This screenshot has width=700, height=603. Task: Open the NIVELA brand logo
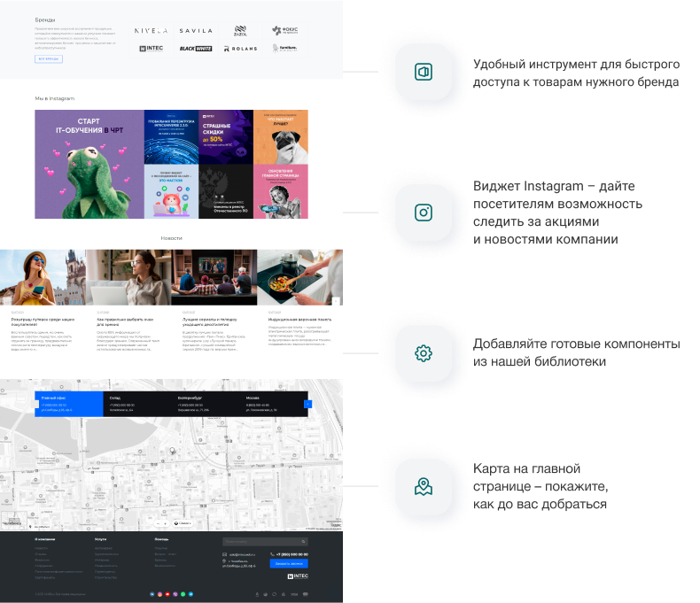(x=151, y=31)
